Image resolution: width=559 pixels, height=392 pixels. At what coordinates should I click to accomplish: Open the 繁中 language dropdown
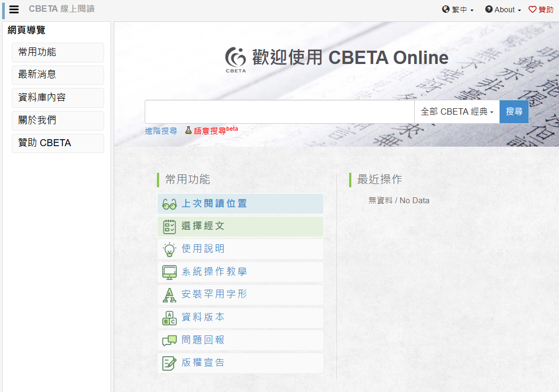click(x=458, y=10)
